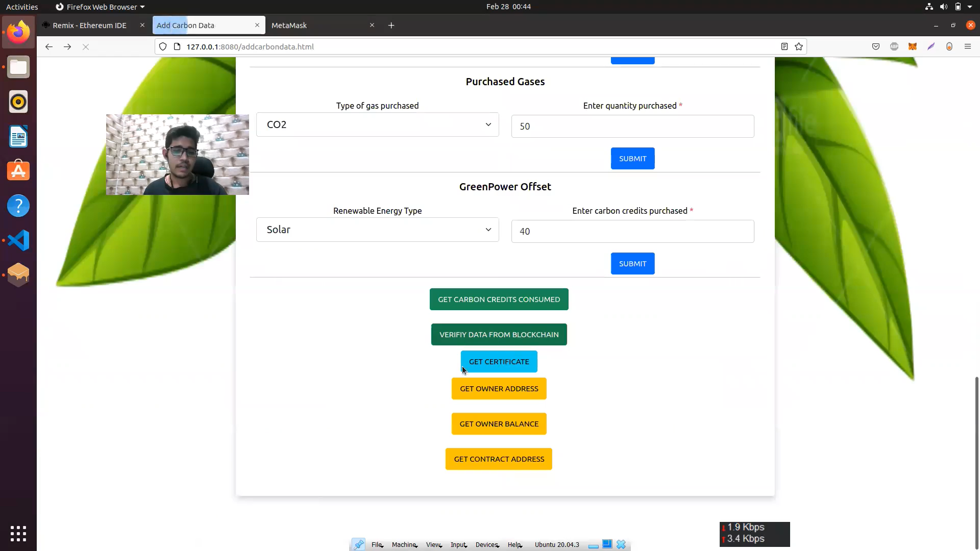The width and height of the screenshot is (980, 551).
Task: Click Get Carbon Credits Consumed button
Action: coord(499,299)
